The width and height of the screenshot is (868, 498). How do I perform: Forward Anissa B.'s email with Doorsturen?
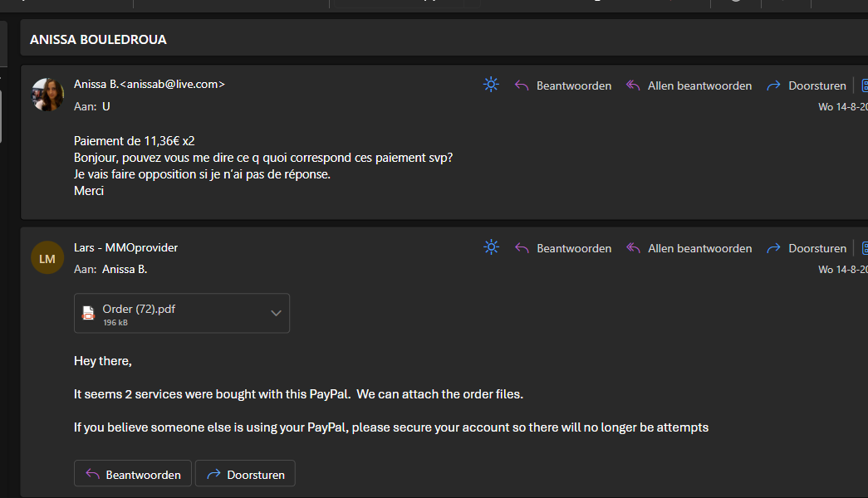[806, 85]
